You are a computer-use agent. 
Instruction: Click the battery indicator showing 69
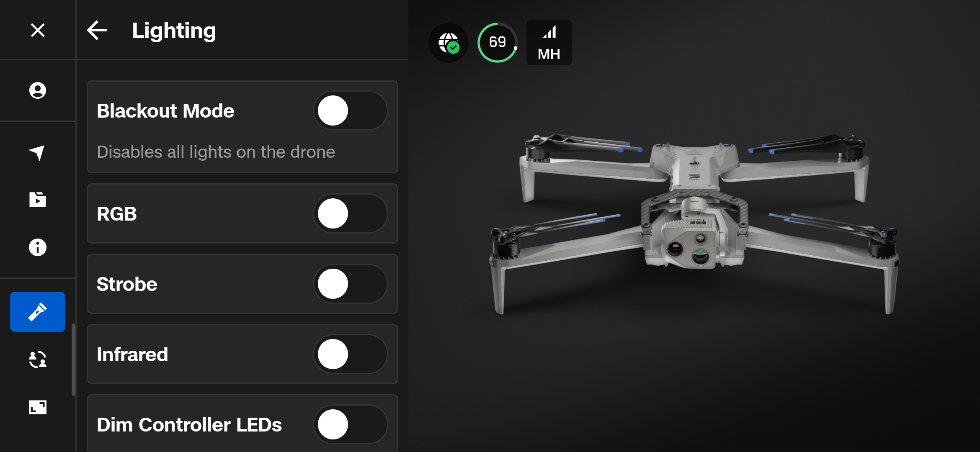498,43
